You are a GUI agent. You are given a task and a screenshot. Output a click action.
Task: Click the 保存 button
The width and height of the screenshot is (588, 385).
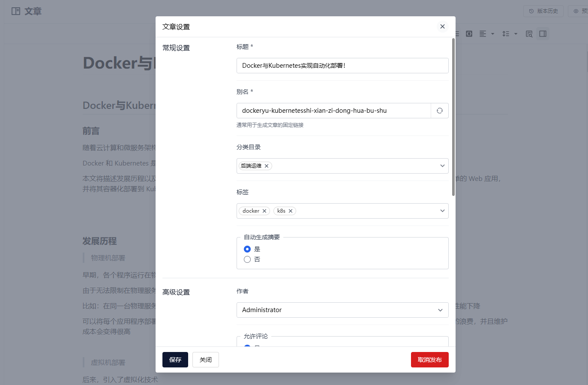[175, 360]
